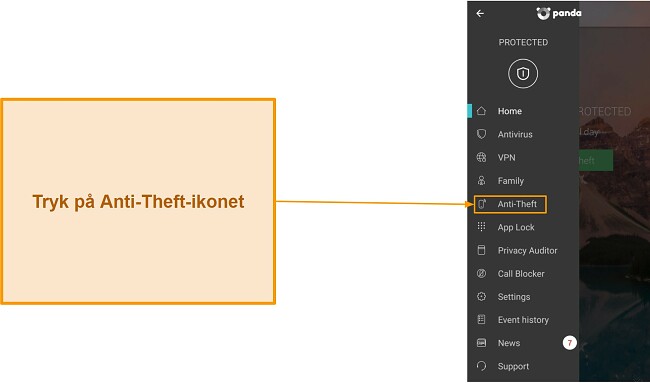The width and height of the screenshot is (650, 383).
Task: Click the Antivirus shield icon
Action: click(x=481, y=134)
